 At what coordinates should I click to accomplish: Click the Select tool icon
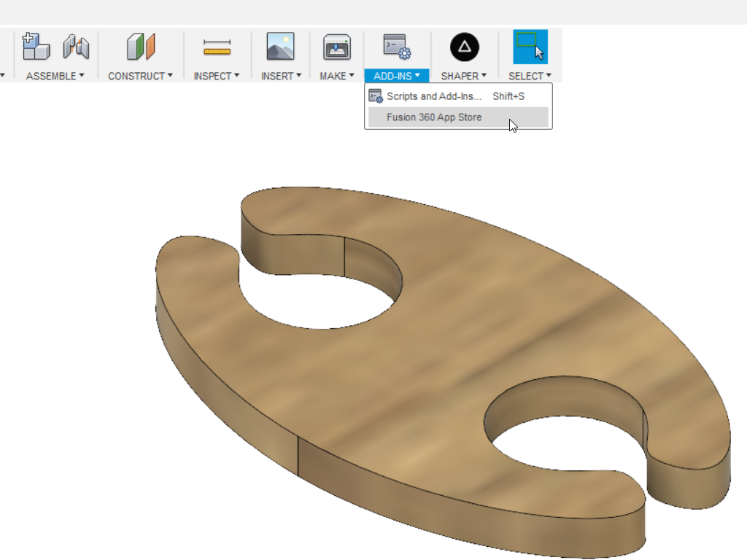530,47
